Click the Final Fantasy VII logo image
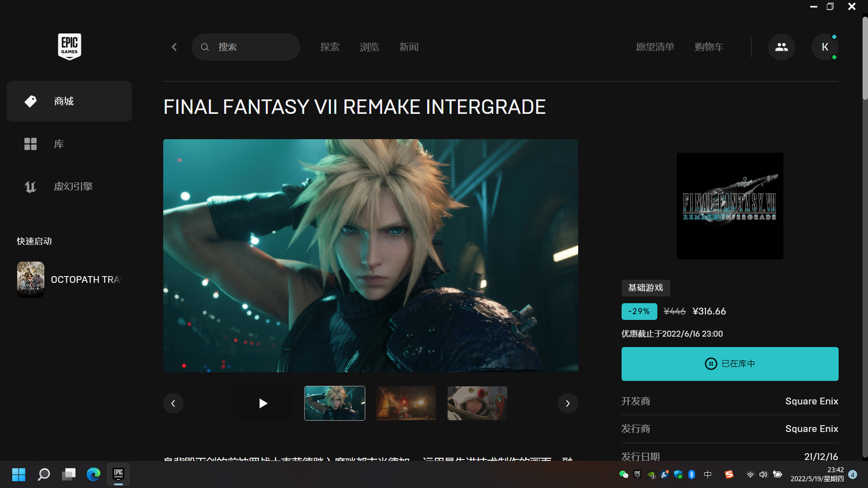Screen dimensions: 868x488 730,206
